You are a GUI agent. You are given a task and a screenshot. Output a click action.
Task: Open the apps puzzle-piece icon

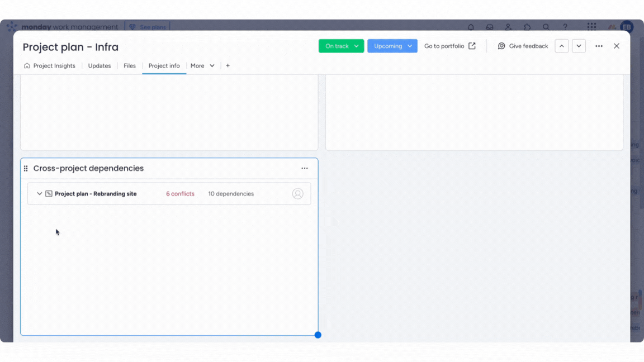click(527, 27)
